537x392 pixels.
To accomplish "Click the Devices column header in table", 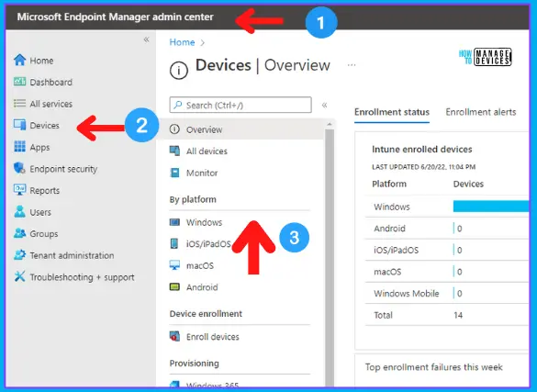I will click(x=468, y=184).
